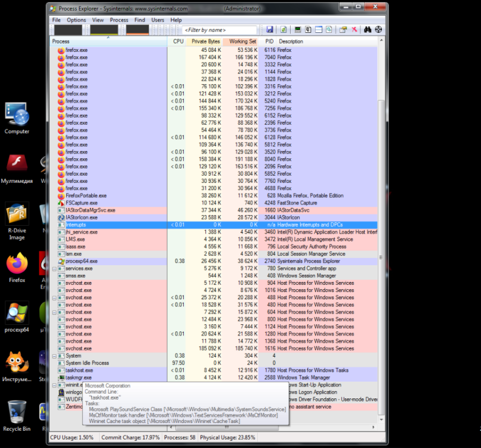Click the Filter by name input box
The height and width of the screenshot is (448, 481).
coord(220,30)
